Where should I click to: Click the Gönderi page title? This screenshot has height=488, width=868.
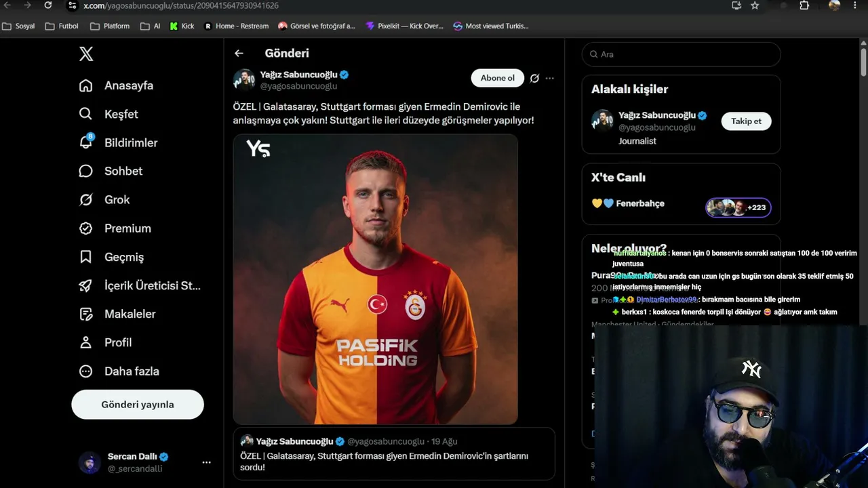coord(287,53)
